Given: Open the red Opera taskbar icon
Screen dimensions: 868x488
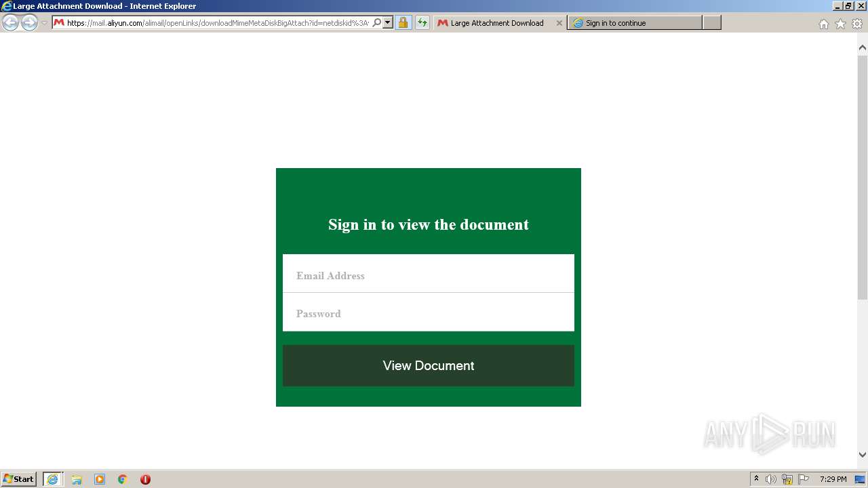Looking at the screenshot, I should [145, 479].
